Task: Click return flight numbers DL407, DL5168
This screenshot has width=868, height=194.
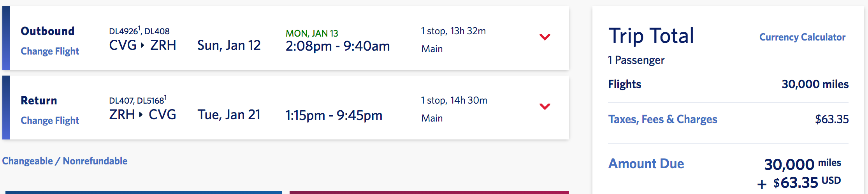Action: click(137, 101)
